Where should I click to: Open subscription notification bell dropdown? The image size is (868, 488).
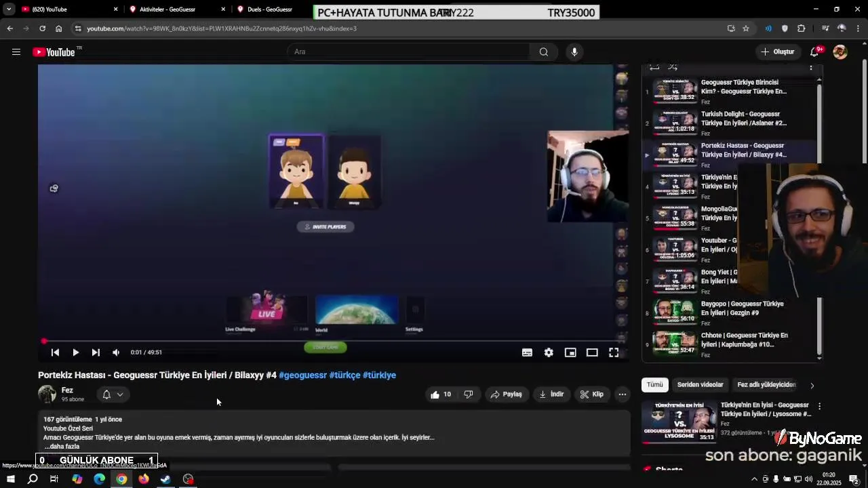[x=113, y=394]
